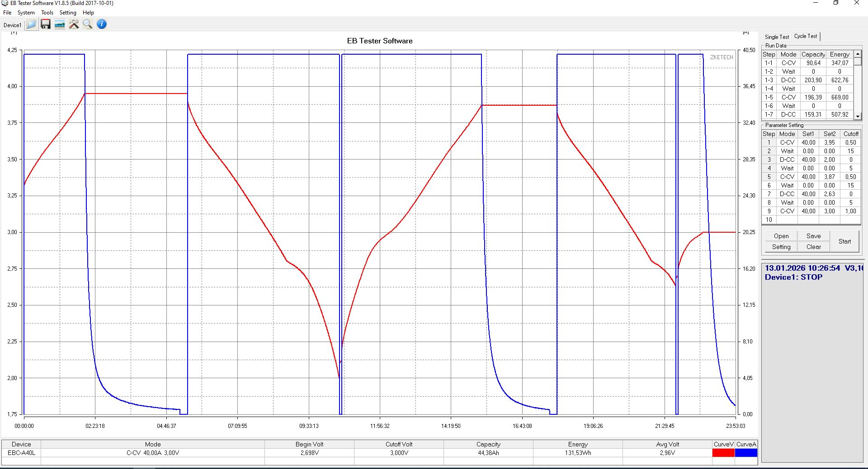Click the Open button in cycle panel
Screen dimensions: 868x469
pyautogui.click(x=781, y=236)
